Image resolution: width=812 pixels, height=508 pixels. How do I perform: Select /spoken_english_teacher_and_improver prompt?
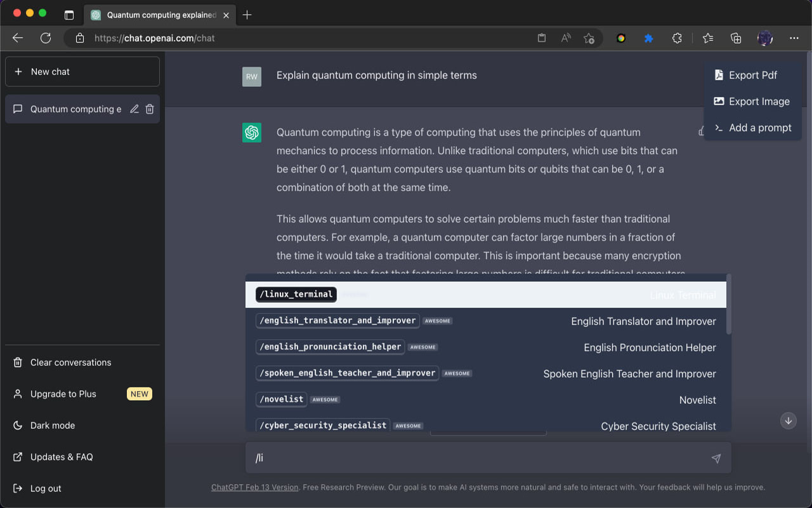(486, 373)
